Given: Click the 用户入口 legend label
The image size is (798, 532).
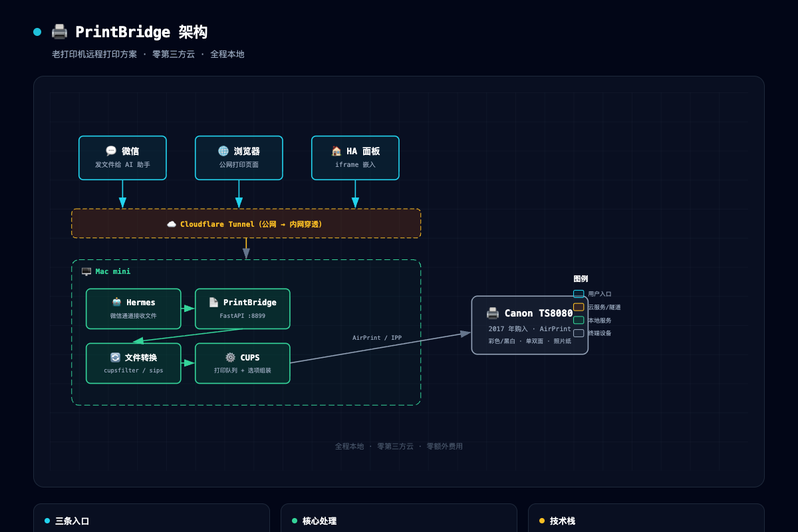Looking at the screenshot, I should [x=600, y=294].
